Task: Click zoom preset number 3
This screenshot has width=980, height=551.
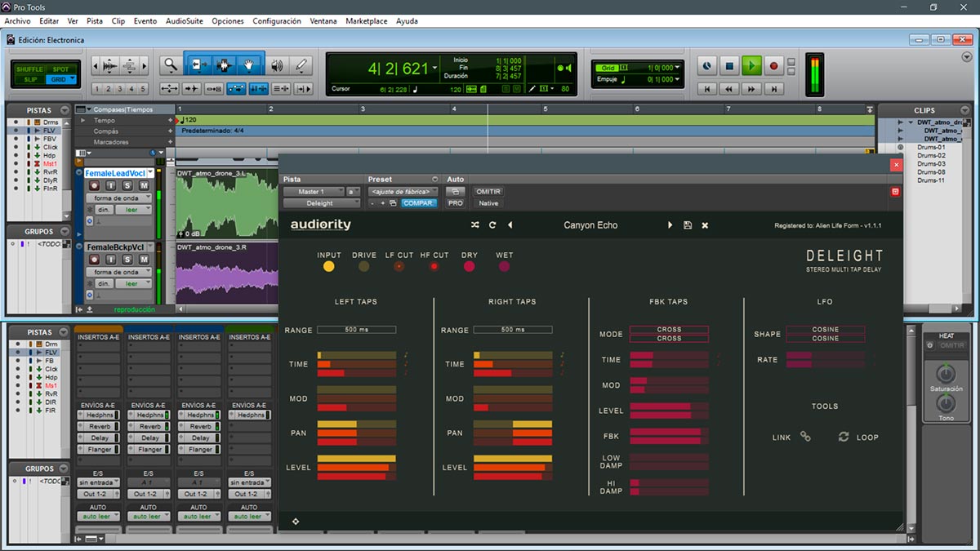Action: point(119,89)
